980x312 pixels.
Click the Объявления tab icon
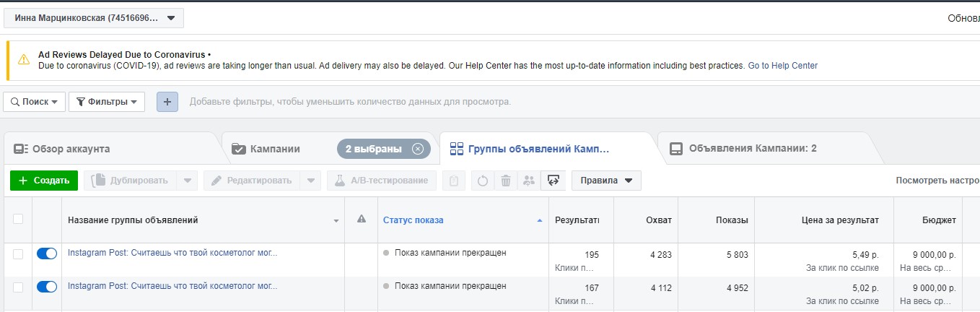click(676, 149)
